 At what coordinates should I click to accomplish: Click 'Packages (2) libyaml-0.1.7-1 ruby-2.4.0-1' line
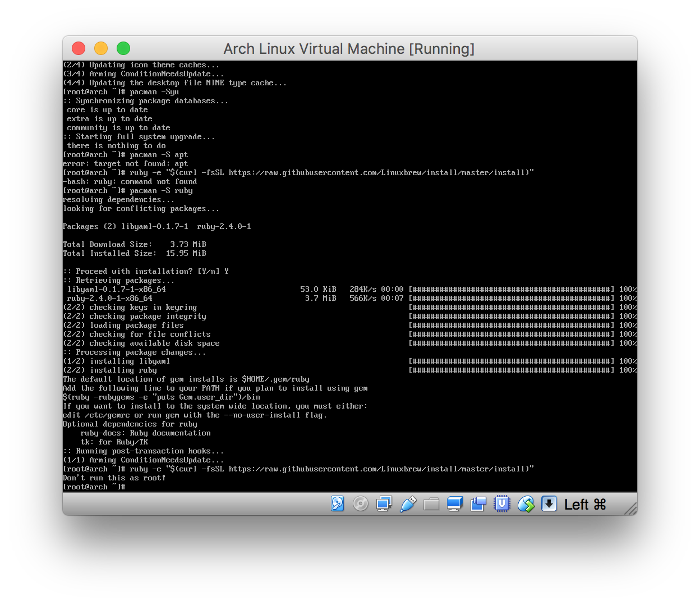click(157, 227)
